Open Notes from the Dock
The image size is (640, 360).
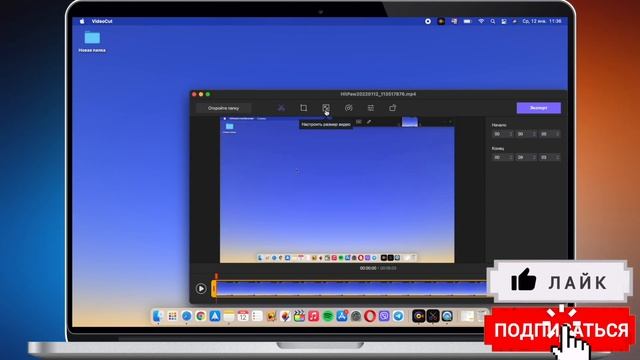point(229,316)
